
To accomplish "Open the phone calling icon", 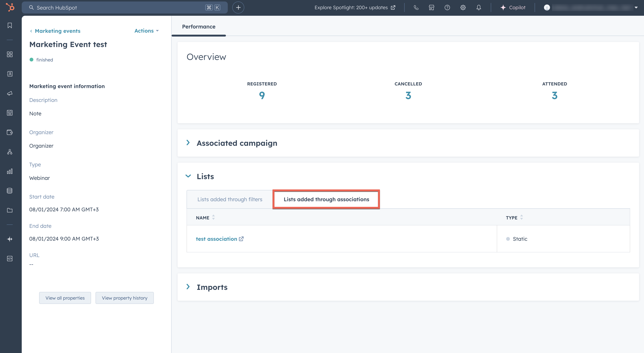I will (x=416, y=7).
